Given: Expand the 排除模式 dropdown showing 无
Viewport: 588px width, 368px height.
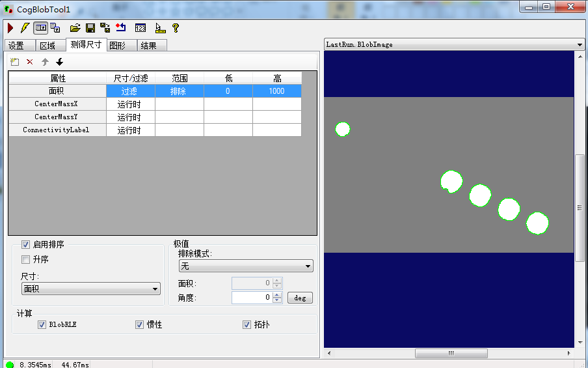Looking at the screenshot, I should click(245, 266).
